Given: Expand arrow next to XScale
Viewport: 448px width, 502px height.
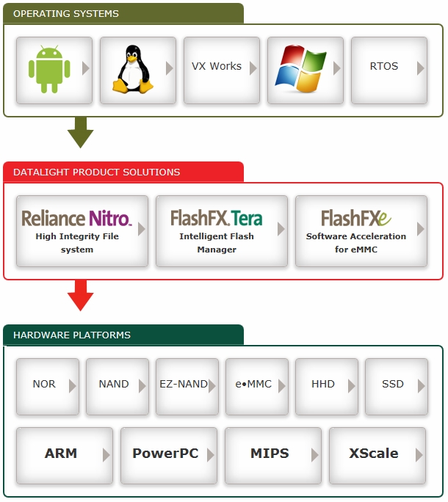Looking at the screenshot, I should tap(419, 456).
